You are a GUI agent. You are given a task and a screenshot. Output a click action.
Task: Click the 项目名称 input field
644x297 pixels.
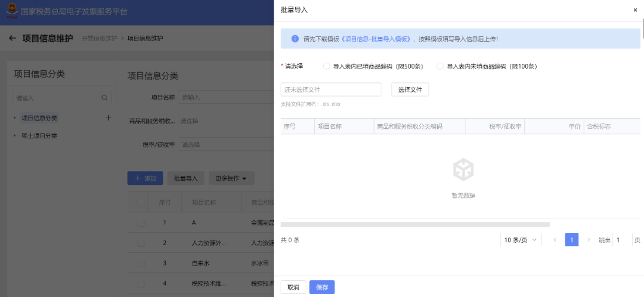point(227,97)
